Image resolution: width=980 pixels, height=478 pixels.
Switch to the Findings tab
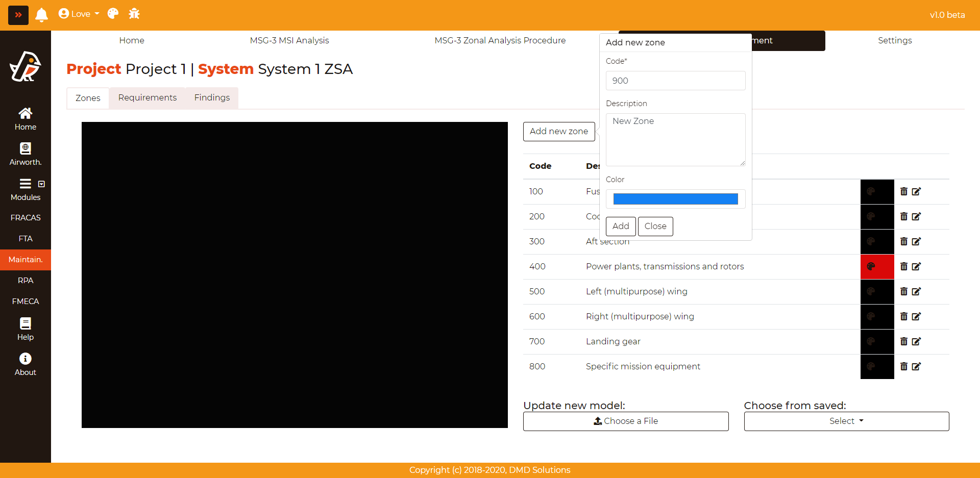212,98
